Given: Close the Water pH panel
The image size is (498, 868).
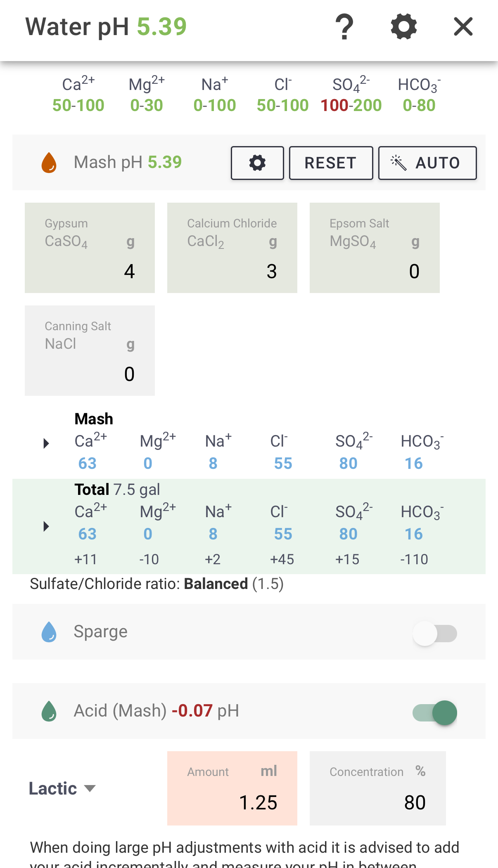Looking at the screenshot, I should tap(463, 26).
